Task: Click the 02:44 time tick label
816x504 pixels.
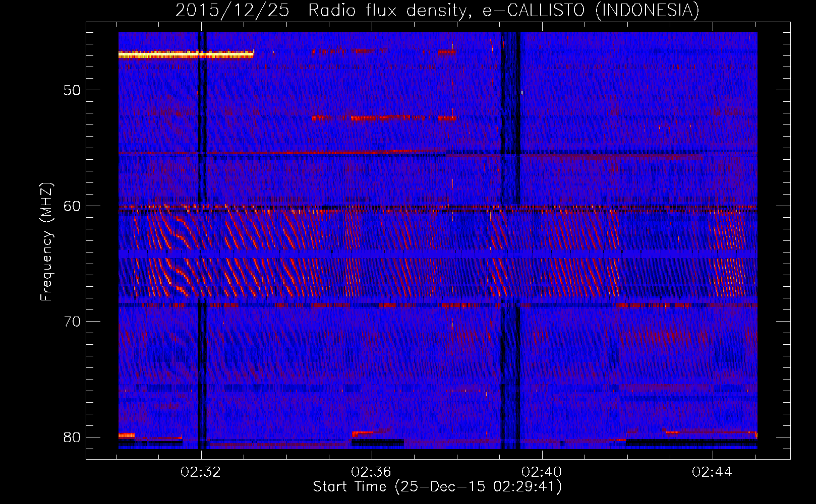Action: (x=712, y=472)
